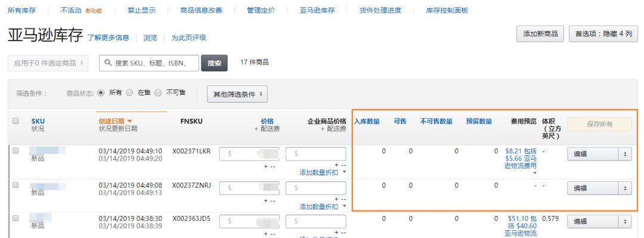The image size is (644, 238).
Task: Click the orange sort arrow beside 创建日期
Action: click(130, 121)
